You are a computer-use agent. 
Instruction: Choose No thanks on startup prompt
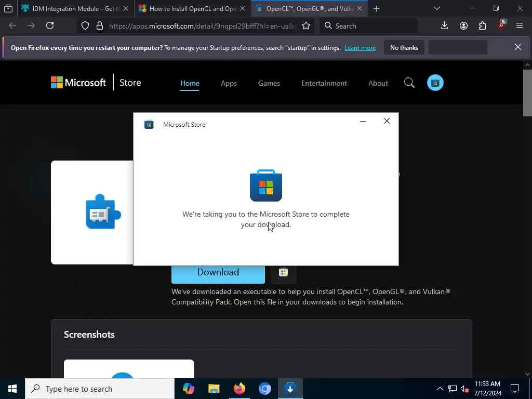404,48
